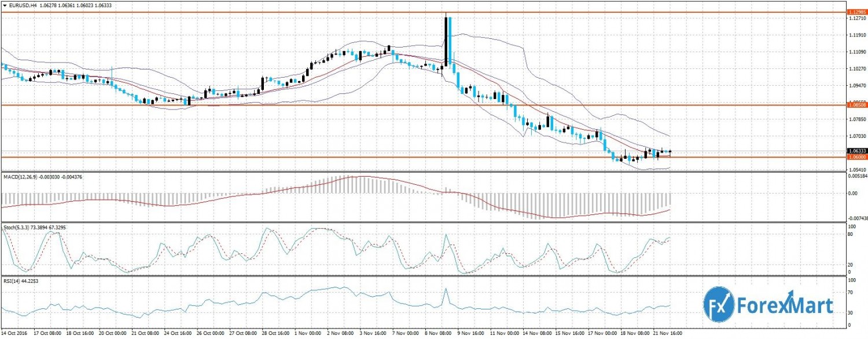
Task: Click the tall blue candle after the spike
Action: point(450,41)
